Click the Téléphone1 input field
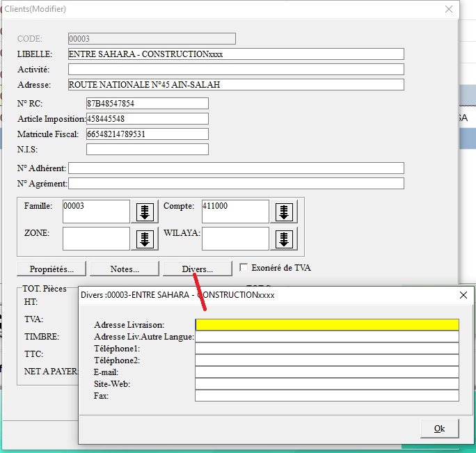 (327, 348)
